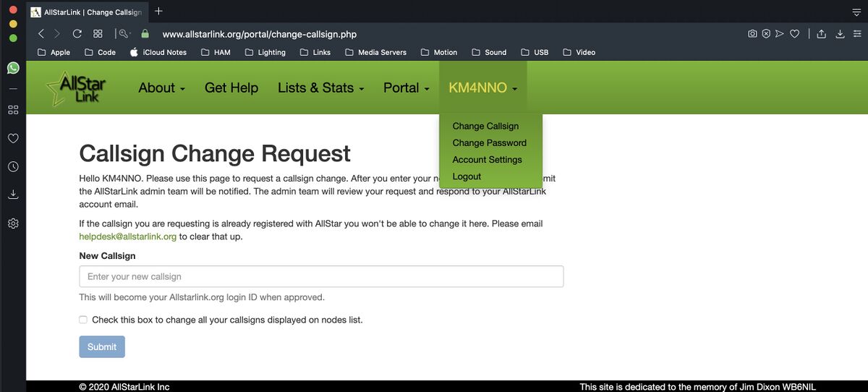This screenshot has height=392, width=868.
Task: Click the toolbar downloads icon
Action: (840, 34)
